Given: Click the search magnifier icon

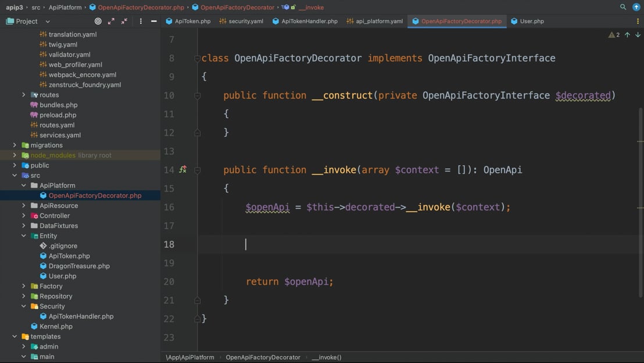Looking at the screenshot, I should [623, 7].
